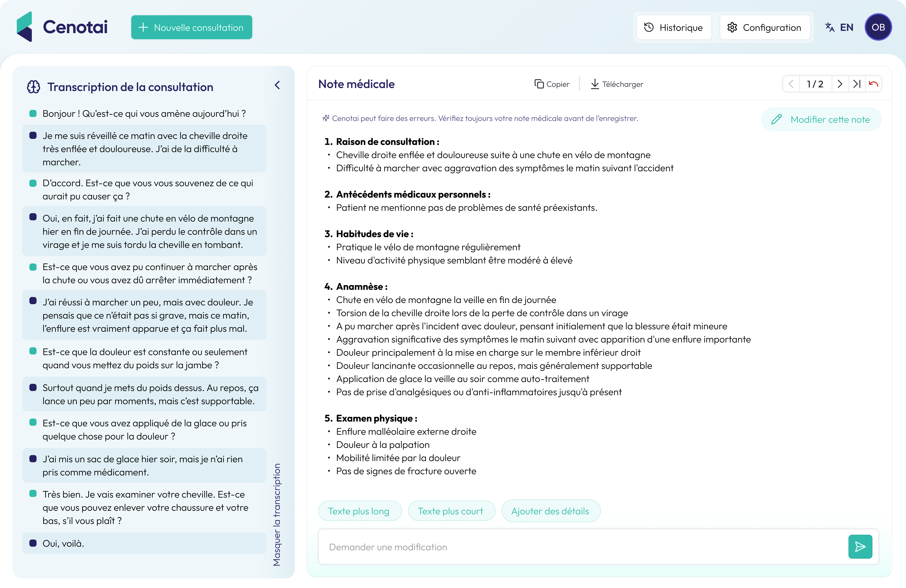Click the clock icon in Historique

point(649,27)
